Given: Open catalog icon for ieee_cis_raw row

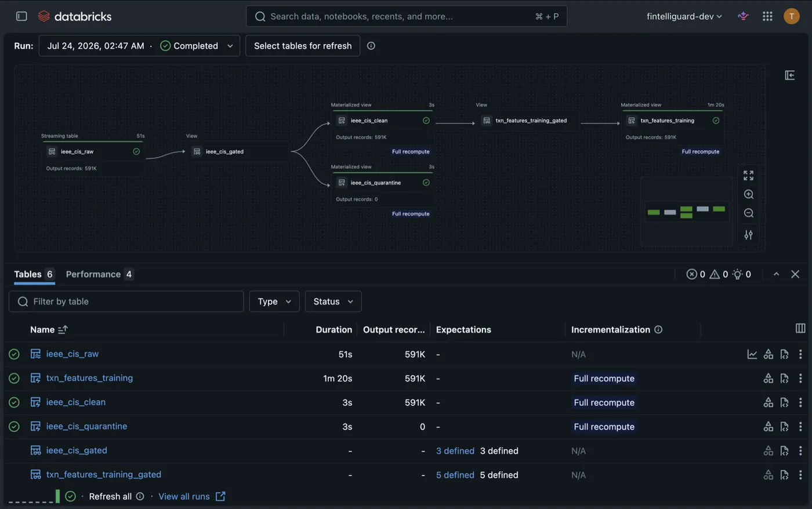Looking at the screenshot, I should coord(768,354).
